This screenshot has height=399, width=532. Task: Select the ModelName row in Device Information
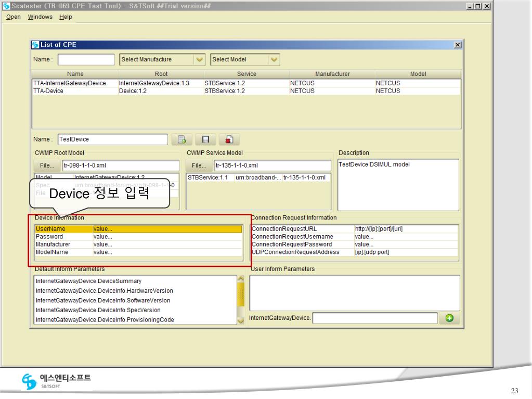(138, 252)
